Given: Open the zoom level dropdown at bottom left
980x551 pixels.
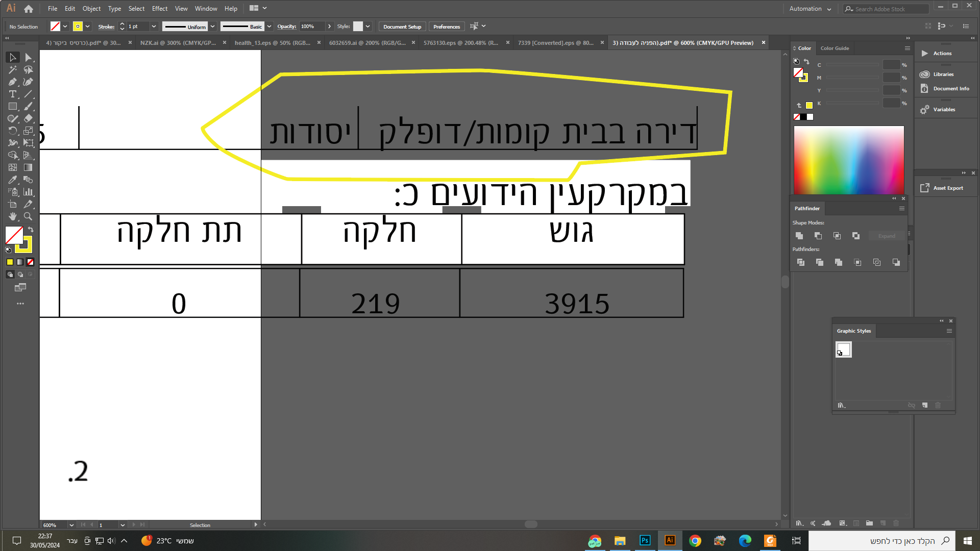Looking at the screenshot, I should point(71,525).
